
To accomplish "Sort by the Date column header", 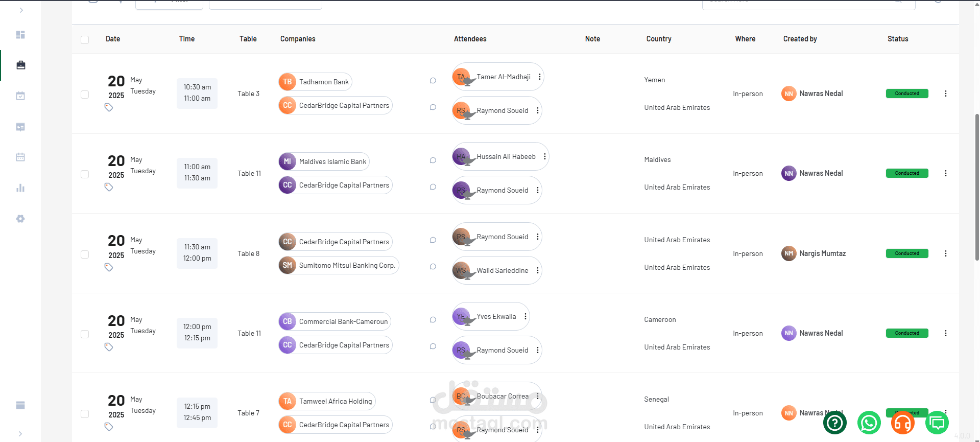I will pyautogui.click(x=113, y=39).
